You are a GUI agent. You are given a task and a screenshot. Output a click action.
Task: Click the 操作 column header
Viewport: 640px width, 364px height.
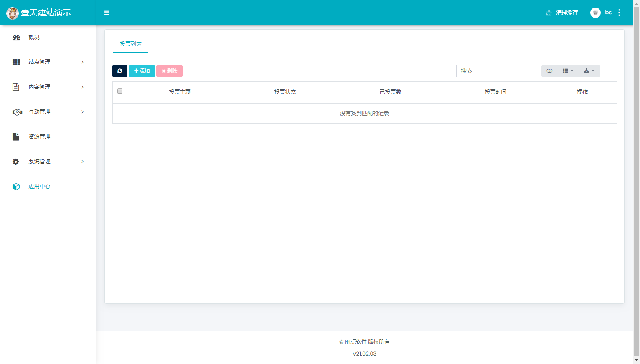582,92
